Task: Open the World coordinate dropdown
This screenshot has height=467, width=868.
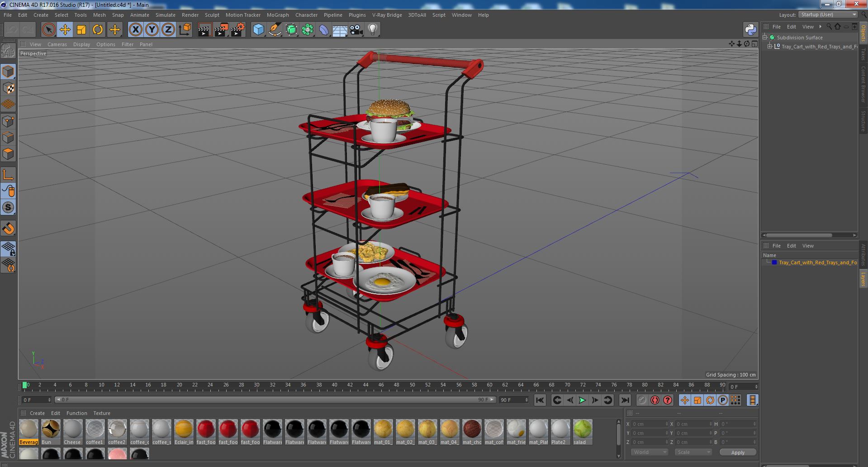Action: [x=650, y=452]
